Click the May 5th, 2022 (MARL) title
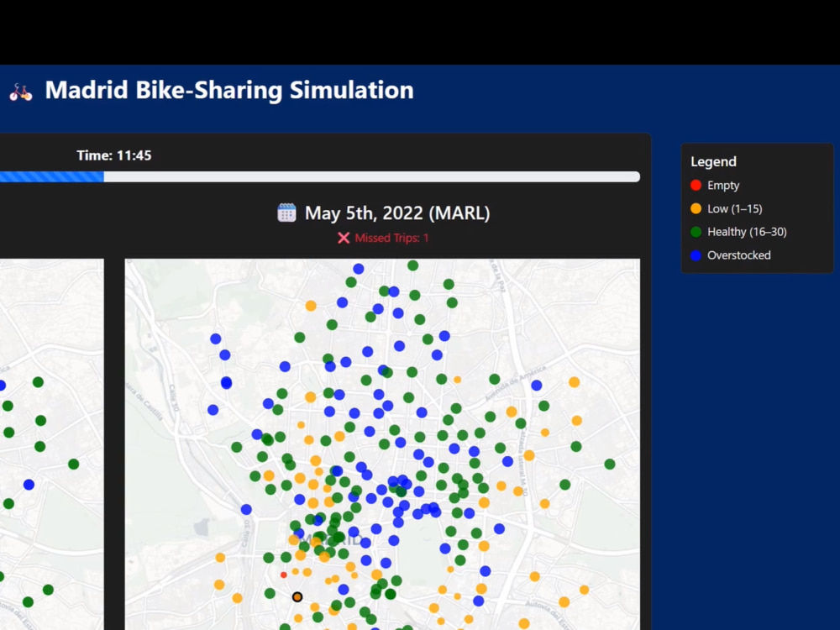This screenshot has width=840, height=630. point(397,213)
